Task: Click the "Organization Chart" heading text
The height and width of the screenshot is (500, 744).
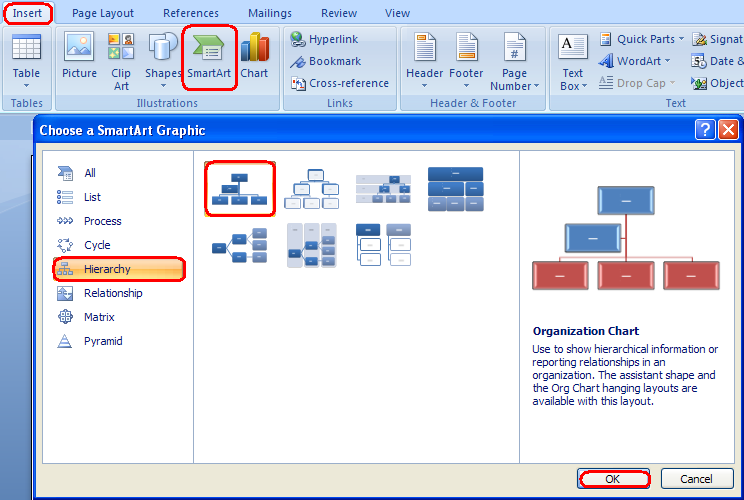Action: (586, 331)
